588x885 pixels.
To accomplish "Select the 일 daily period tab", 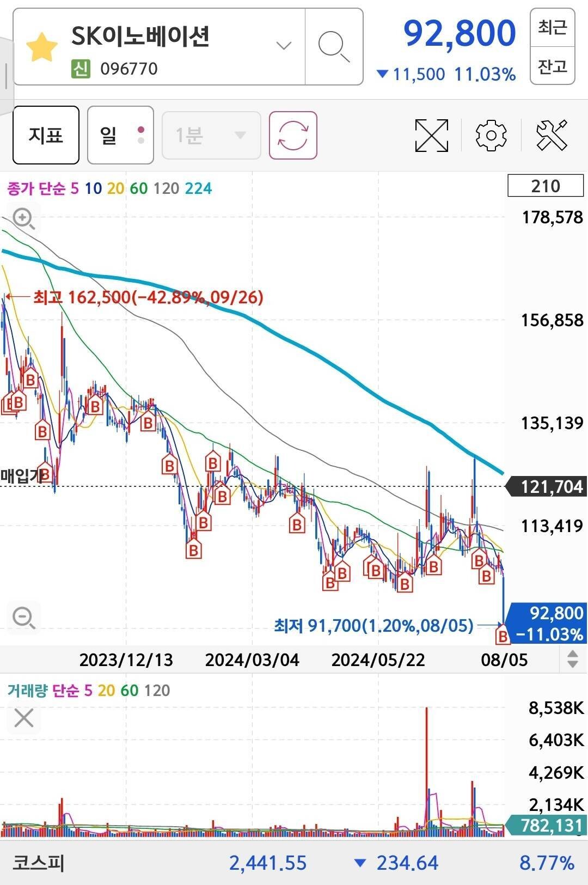I will [120, 135].
